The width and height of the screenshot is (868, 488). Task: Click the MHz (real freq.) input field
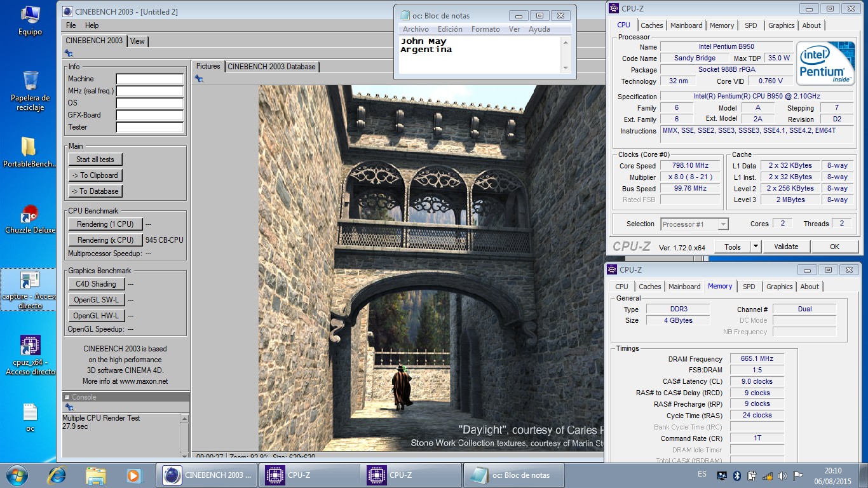tap(150, 91)
